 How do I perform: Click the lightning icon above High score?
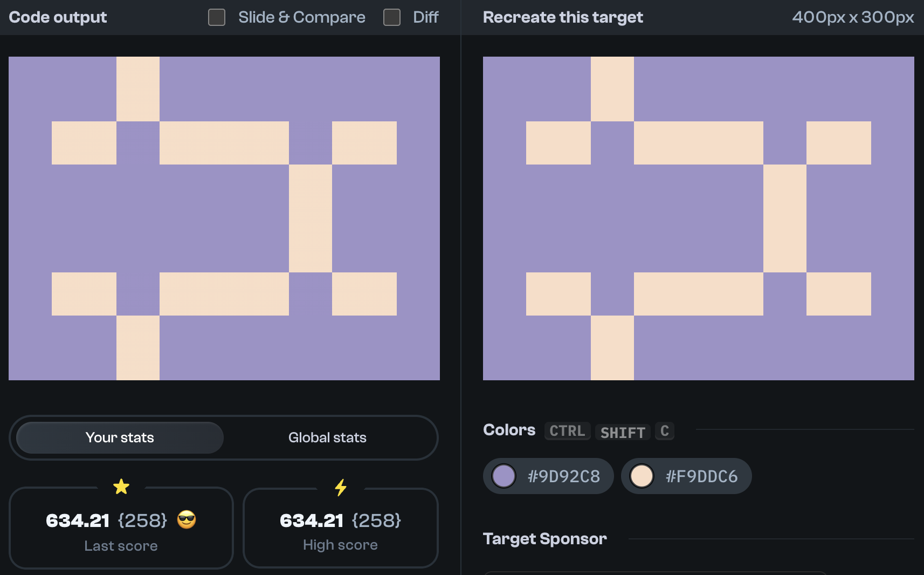coord(340,488)
